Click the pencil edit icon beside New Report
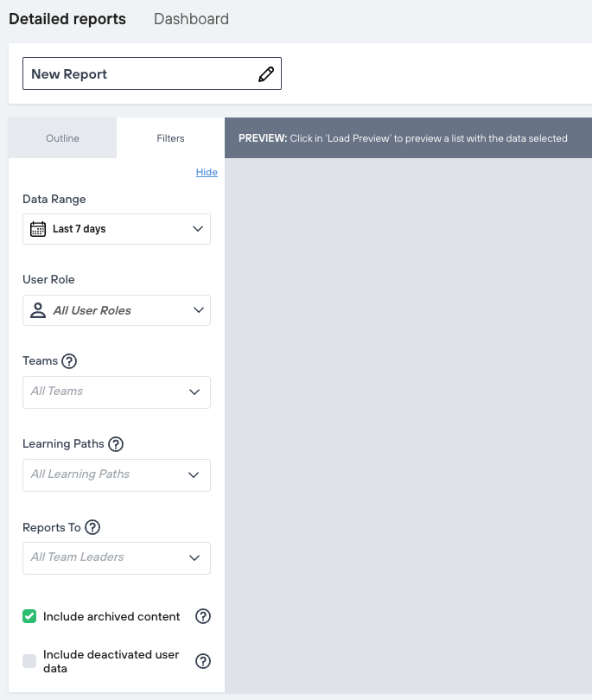592x700 pixels. 266,74
